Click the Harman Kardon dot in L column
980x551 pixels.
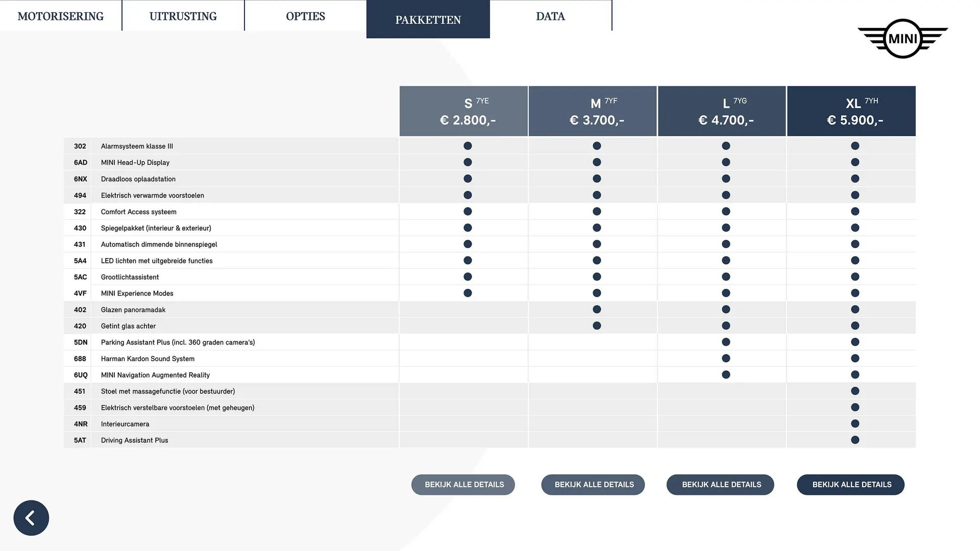[726, 358]
